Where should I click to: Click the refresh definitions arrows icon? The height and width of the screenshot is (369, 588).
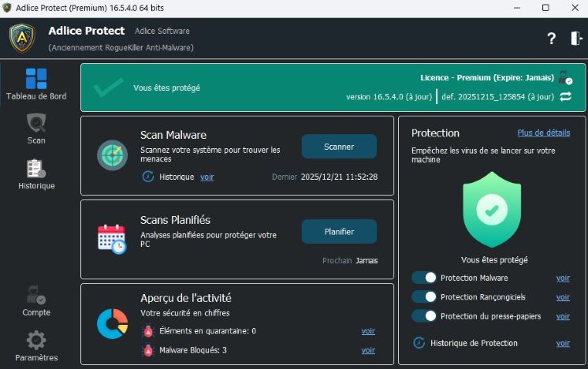pos(565,97)
